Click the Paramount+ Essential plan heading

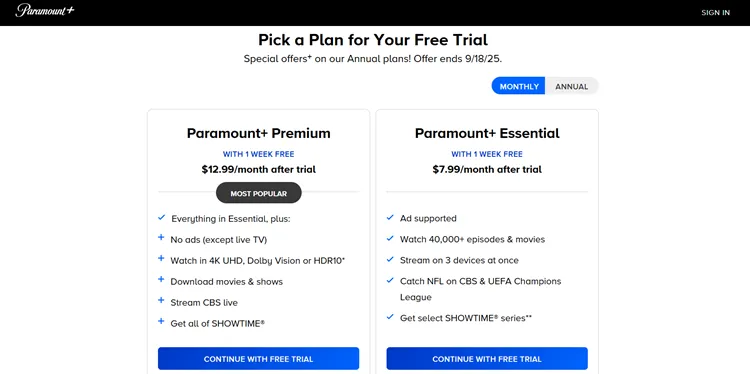click(487, 133)
